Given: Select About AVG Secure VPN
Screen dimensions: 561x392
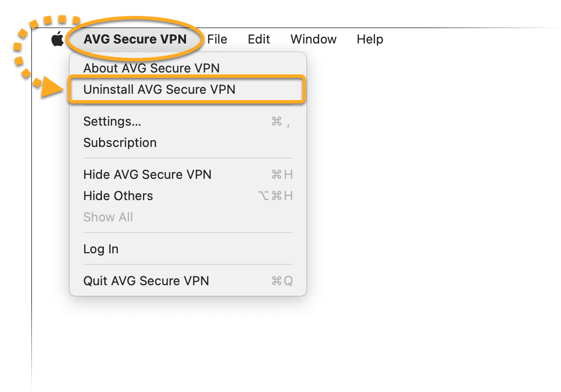Looking at the screenshot, I should 151,68.
